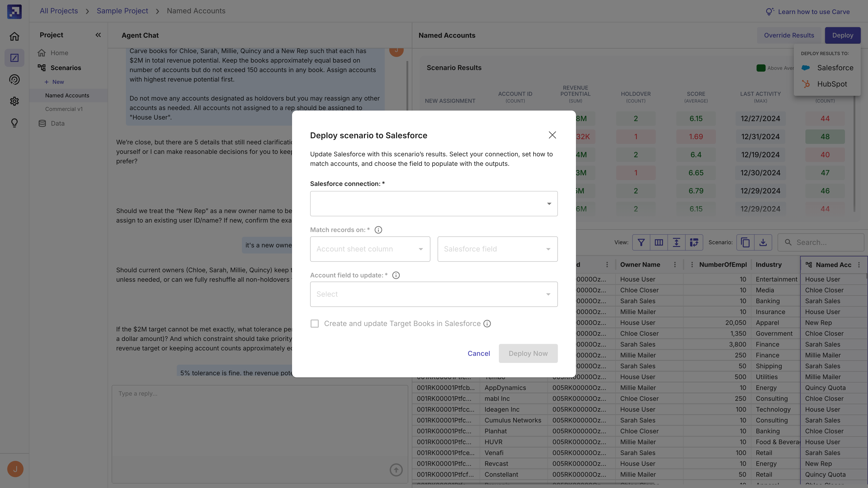This screenshot has width=868, height=488.
Task: Select the pivot view icon
Action: 694,242
